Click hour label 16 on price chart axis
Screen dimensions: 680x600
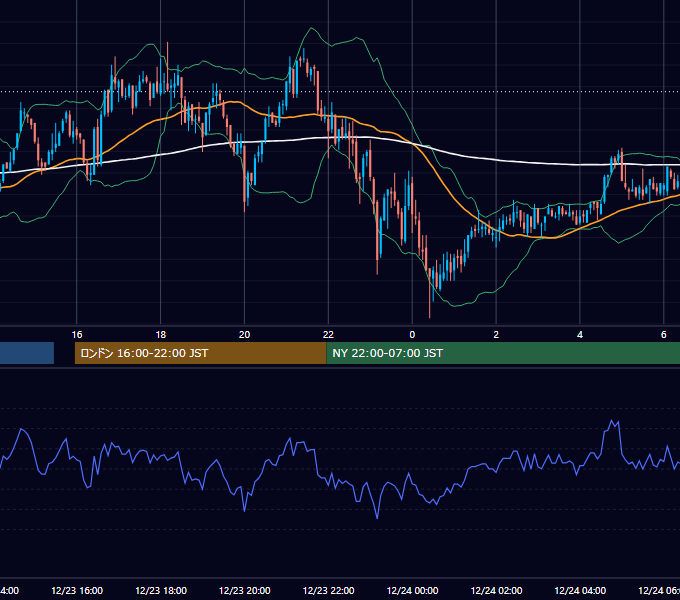(x=77, y=335)
